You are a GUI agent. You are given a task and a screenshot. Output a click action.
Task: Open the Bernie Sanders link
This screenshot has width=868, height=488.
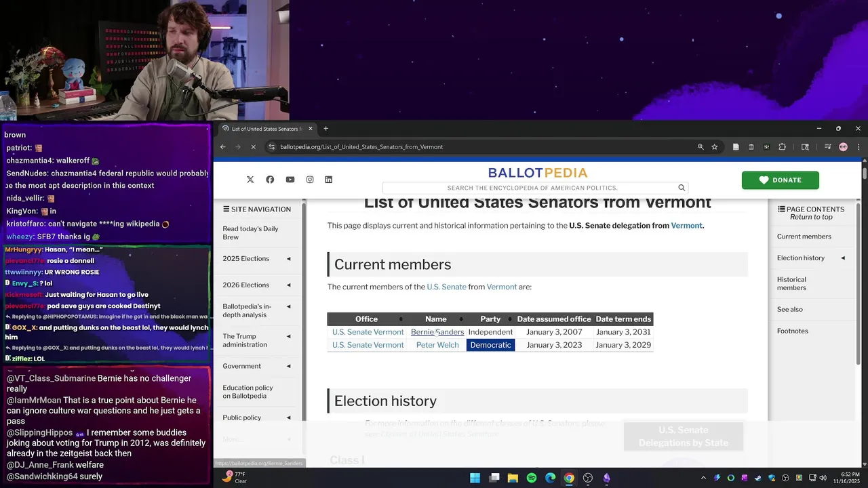point(437,332)
